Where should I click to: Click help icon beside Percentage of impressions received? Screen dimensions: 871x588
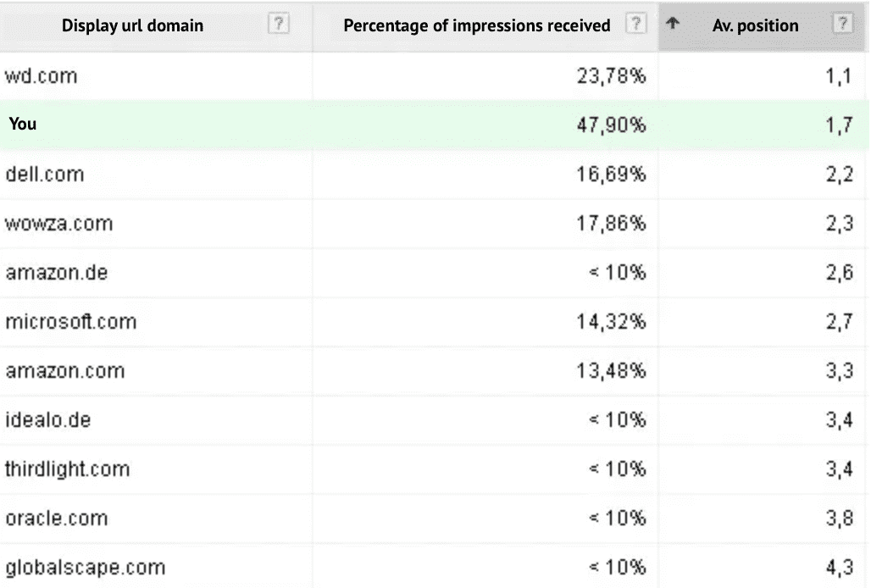(x=635, y=25)
